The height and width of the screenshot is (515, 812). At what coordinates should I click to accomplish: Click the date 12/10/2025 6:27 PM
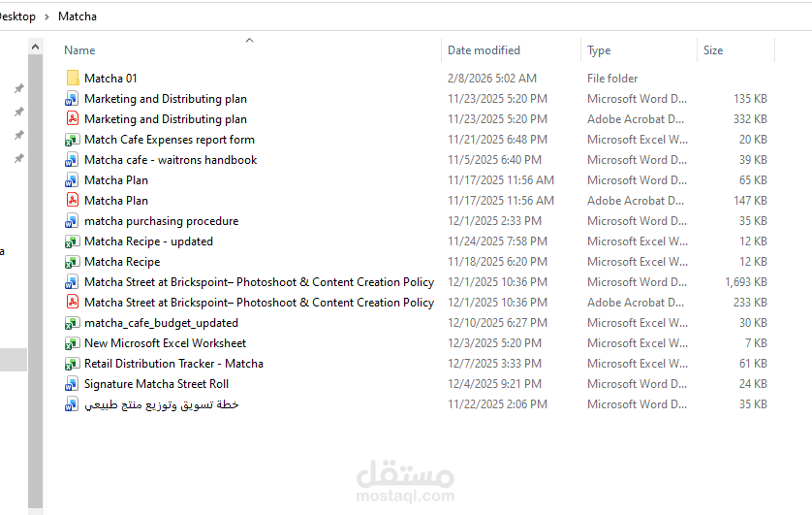tap(497, 323)
